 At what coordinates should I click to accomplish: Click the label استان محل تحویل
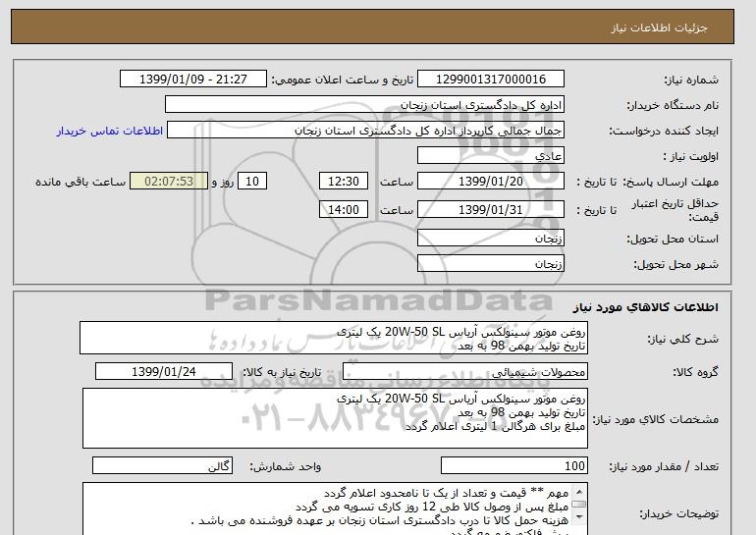673,239
